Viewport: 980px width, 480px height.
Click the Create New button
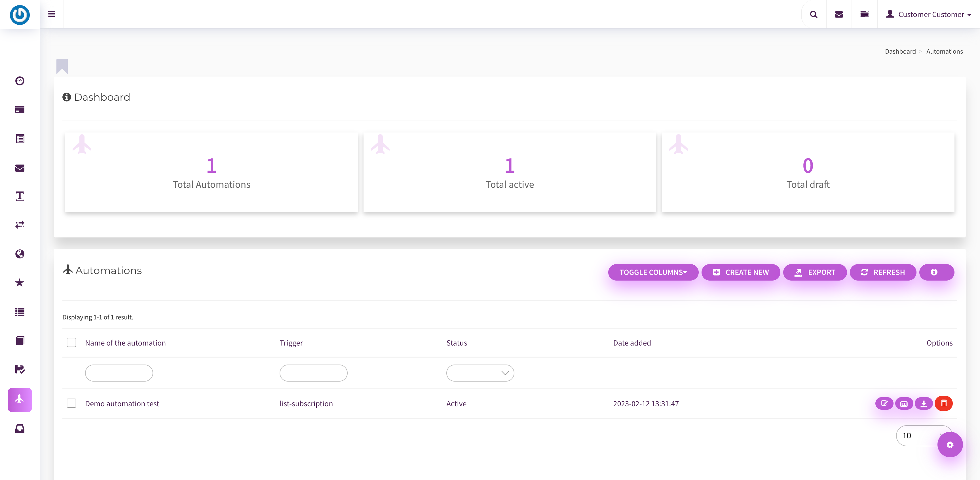click(x=741, y=272)
